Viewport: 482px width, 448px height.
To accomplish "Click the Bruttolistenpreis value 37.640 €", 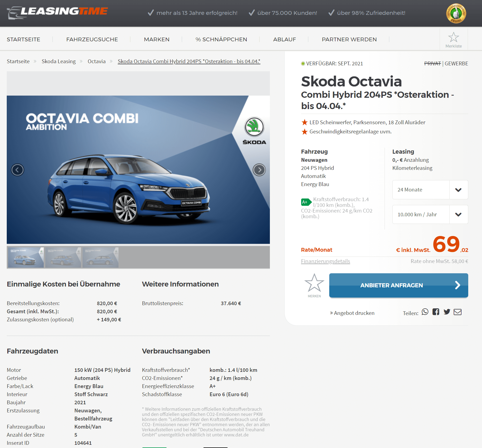I will click(x=231, y=303).
